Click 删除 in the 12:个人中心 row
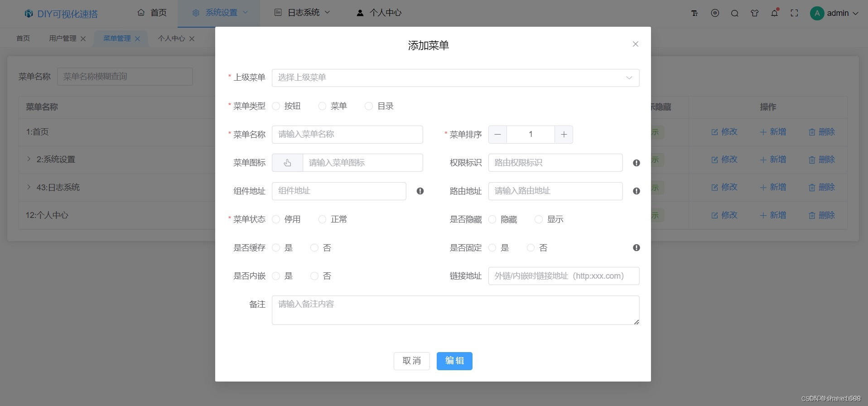Screen dimensions: 868x406 tap(822, 215)
